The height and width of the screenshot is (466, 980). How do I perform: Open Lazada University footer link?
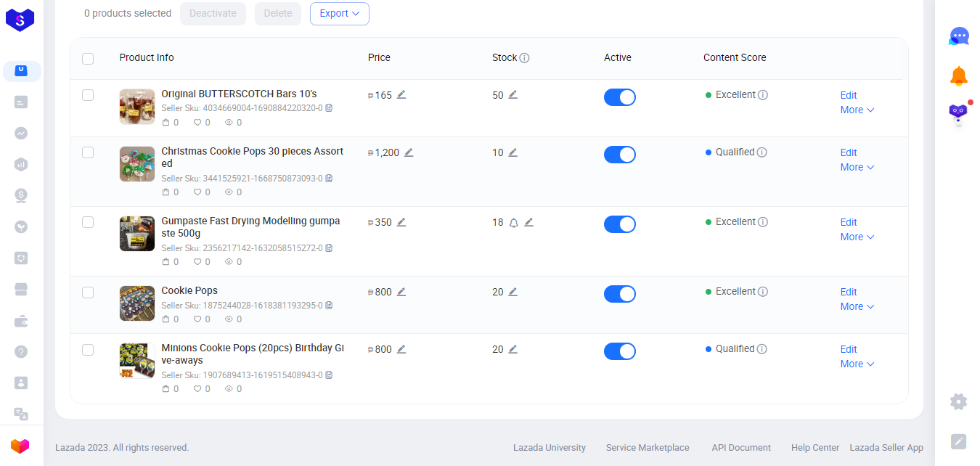549,448
